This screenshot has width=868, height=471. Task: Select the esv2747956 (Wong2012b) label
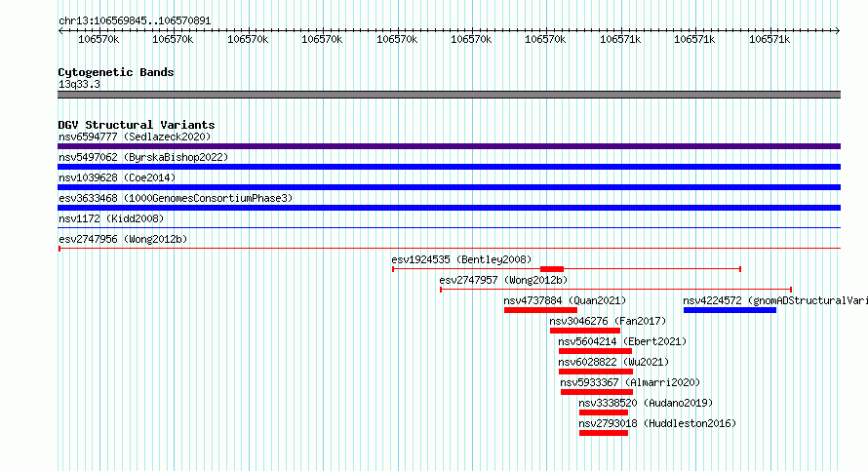[123, 239]
